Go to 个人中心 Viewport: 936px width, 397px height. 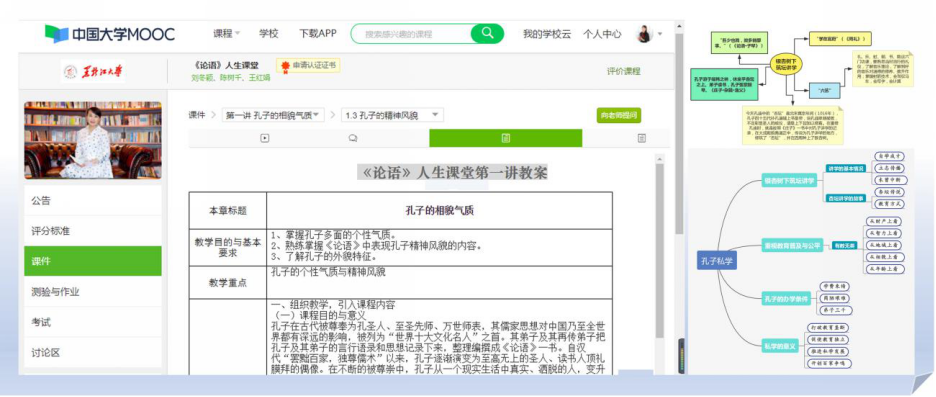(x=602, y=35)
